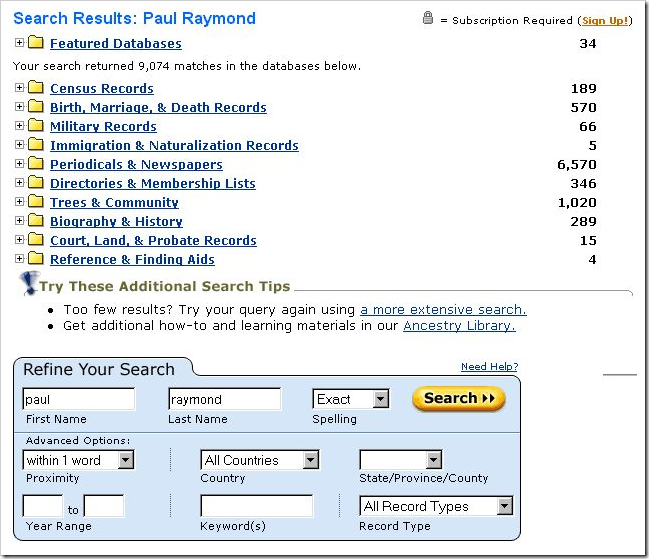649x559 pixels.
Task: Click the Census Records folder icon
Action: click(36, 89)
